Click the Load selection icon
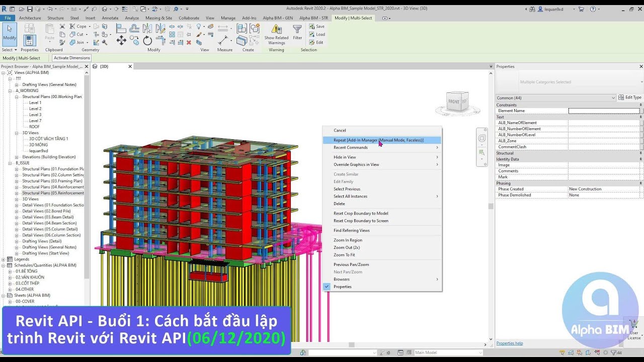 tap(316, 34)
